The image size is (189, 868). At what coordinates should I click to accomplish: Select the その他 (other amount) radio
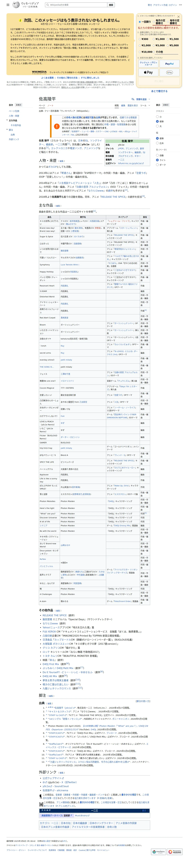coord(154,52)
